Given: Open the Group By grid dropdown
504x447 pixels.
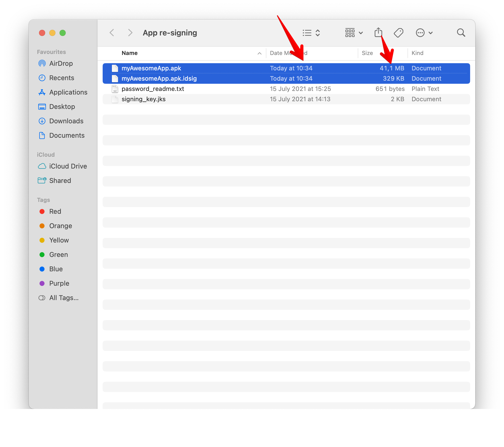Looking at the screenshot, I should coord(354,33).
